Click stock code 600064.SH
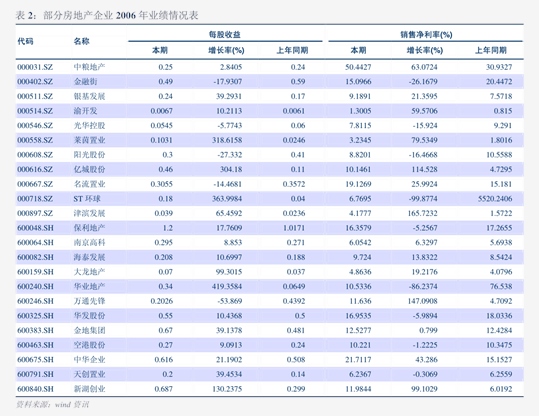This screenshot has height=416, width=539. click(x=35, y=242)
